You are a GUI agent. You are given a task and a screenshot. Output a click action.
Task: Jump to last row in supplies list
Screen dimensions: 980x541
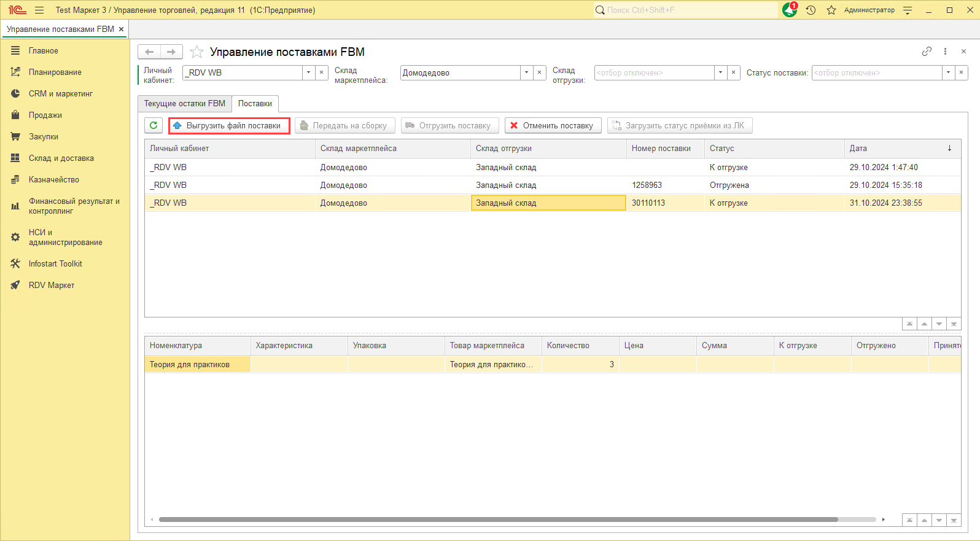954,324
